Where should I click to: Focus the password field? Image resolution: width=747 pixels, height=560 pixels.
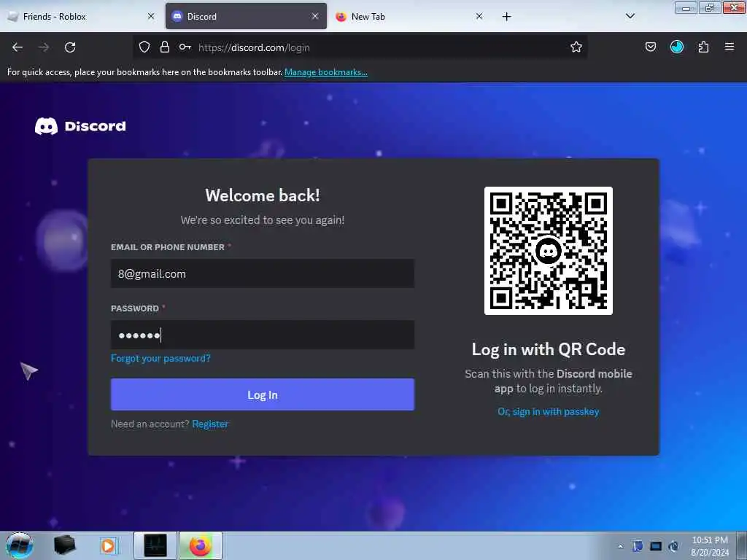click(263, 335)
